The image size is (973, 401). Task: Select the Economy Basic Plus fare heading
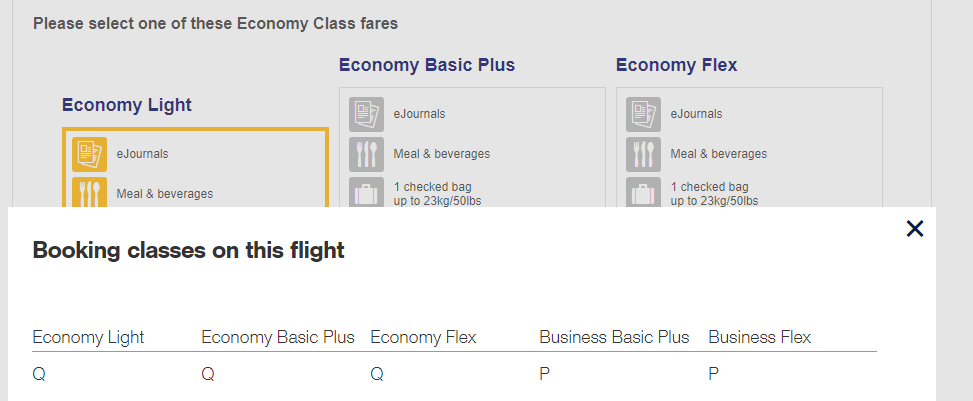(x=427, y=65)
